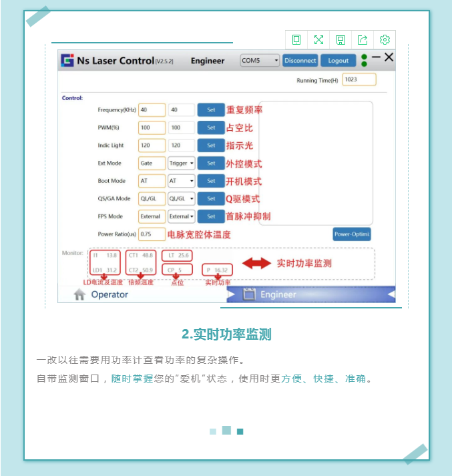
Task: Click the save disk icon in toolbar
Action: point(341,40)
